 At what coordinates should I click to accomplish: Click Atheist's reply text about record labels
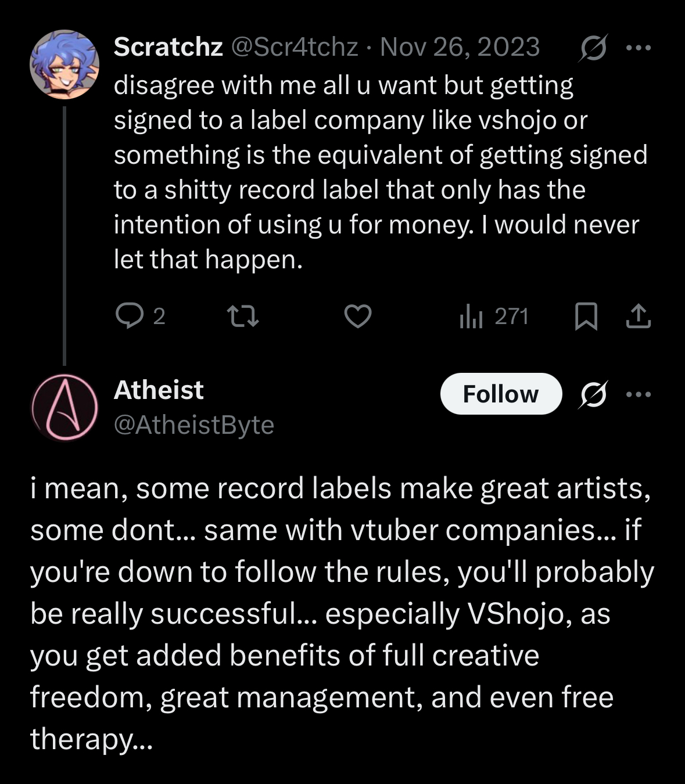click(342, 613)
